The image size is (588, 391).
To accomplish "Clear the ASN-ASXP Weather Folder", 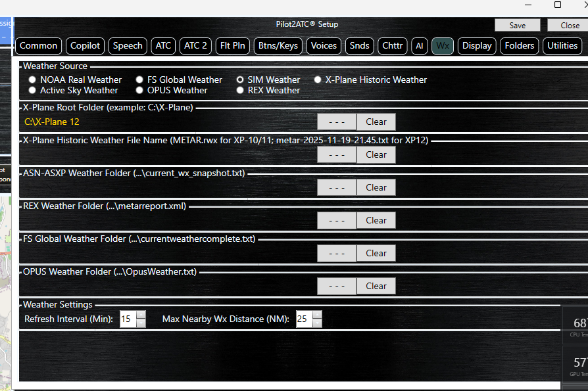I will click(x=376, y=188).
